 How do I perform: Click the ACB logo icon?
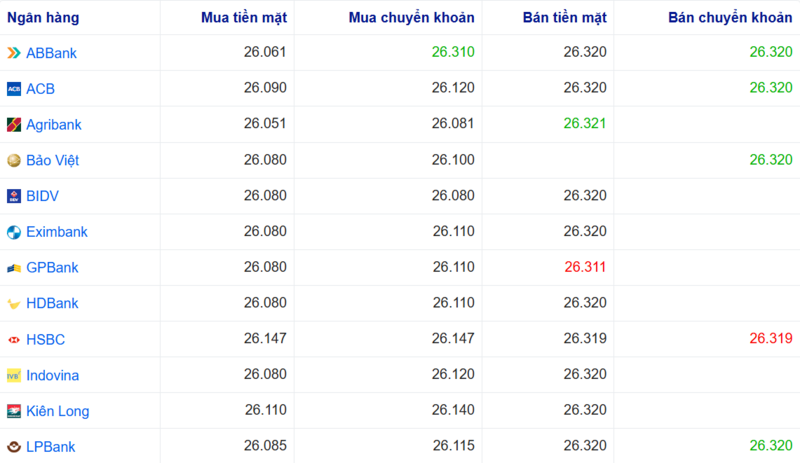[x=14, y=89]
